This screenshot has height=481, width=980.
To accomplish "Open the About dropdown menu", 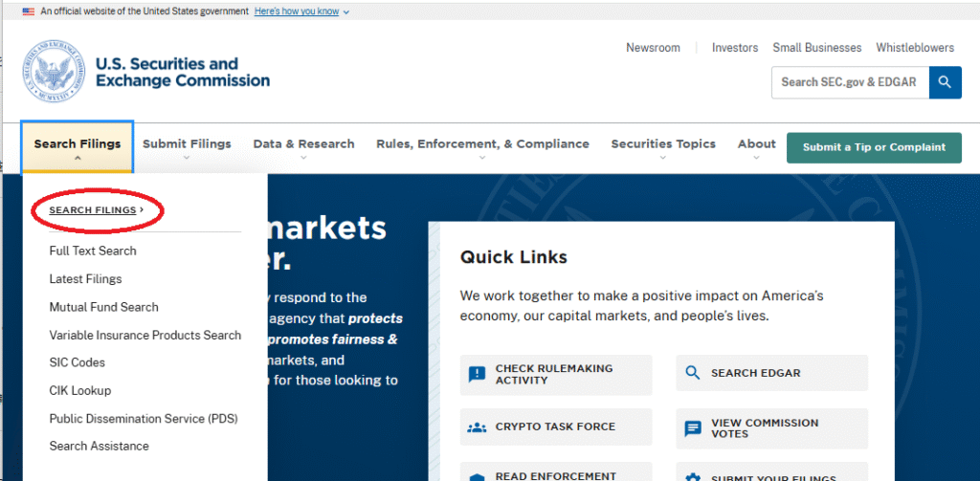I will [x=756, y=147].
